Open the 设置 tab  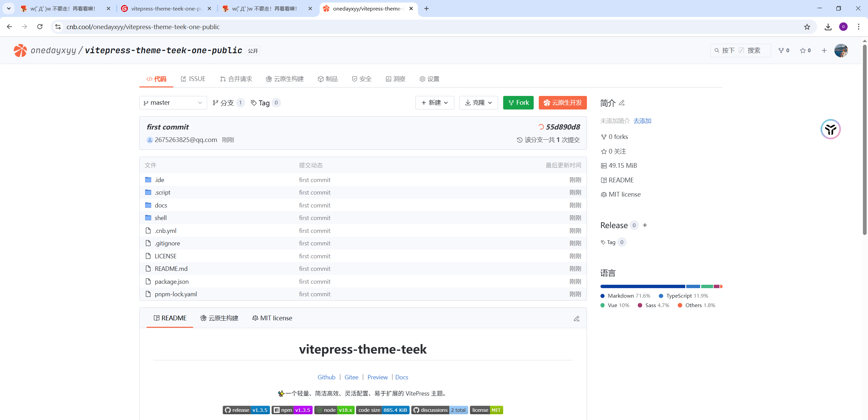click(430, 79)
